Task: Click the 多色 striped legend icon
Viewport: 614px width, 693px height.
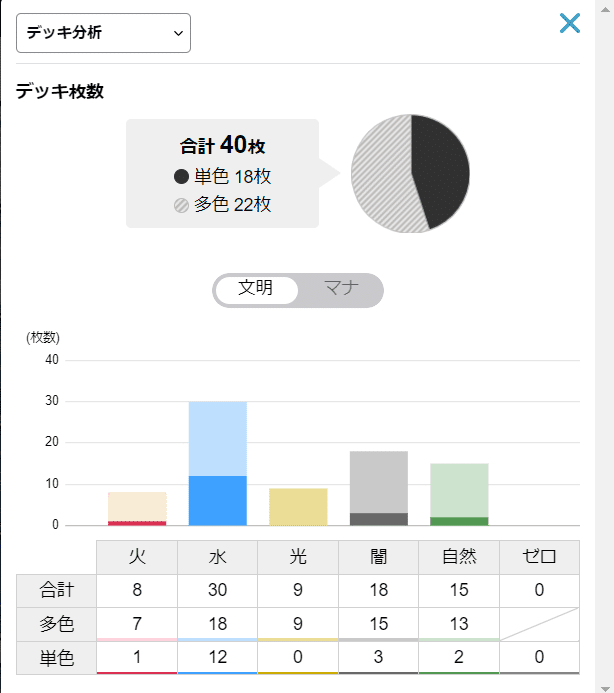Action: coord(181,205)
